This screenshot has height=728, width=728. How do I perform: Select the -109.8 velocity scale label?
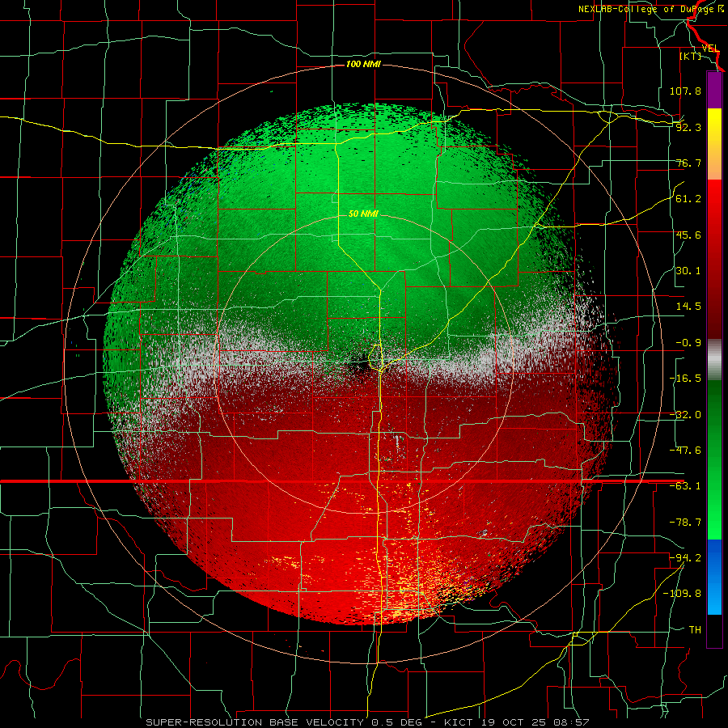[x=682, y=594]
